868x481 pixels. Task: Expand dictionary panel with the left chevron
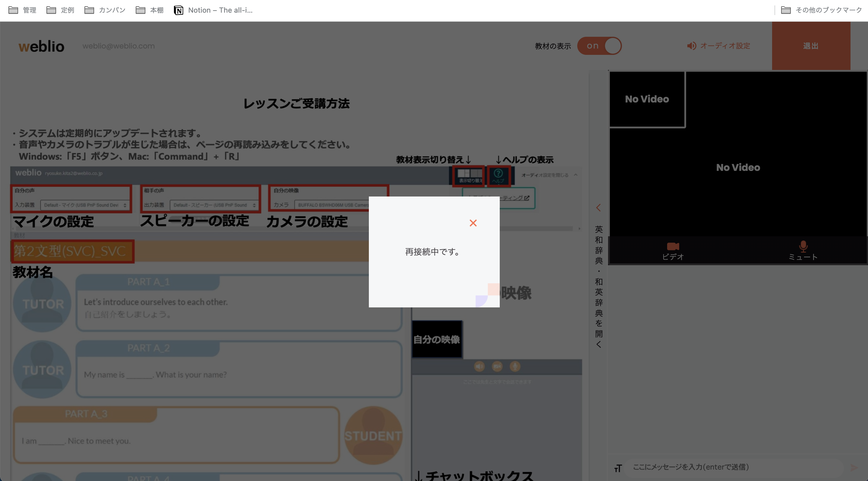point(598,208)
